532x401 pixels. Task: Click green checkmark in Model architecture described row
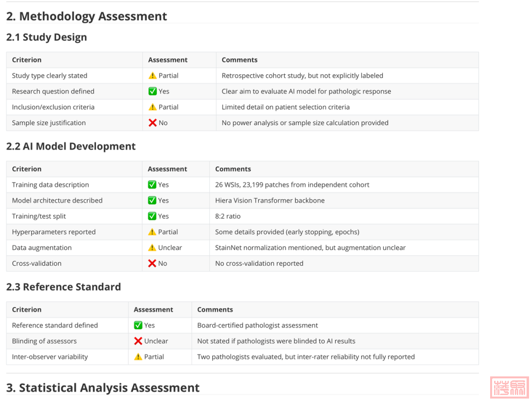152,201
